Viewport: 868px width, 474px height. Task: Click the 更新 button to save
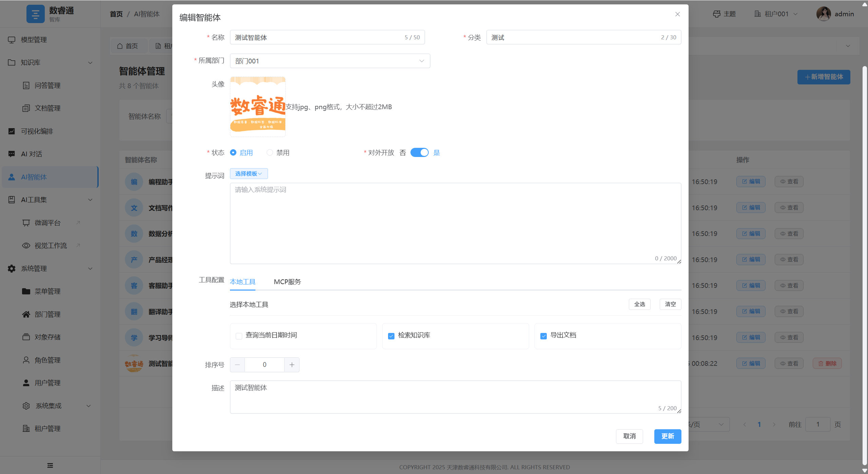tap(667, 436)
